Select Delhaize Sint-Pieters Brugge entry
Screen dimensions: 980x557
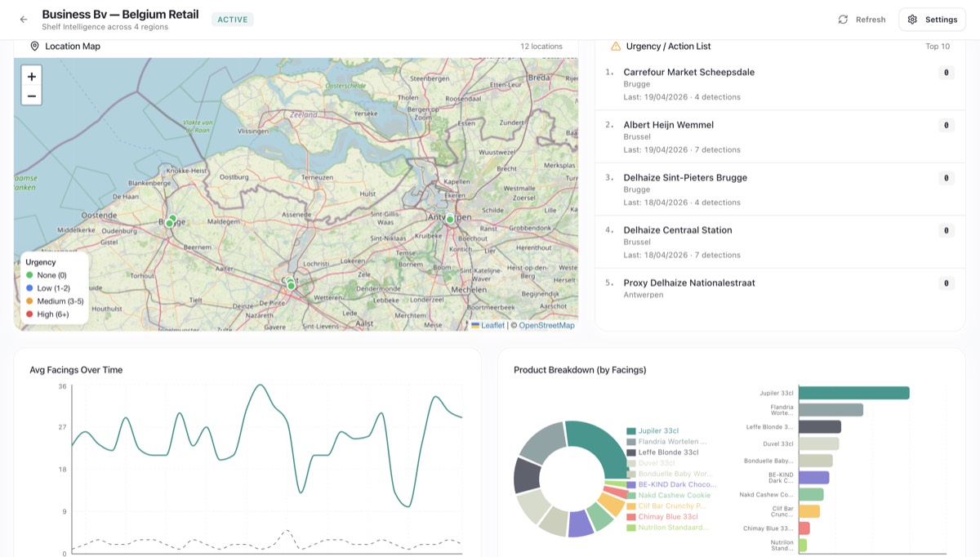click(x=780, y=189)
